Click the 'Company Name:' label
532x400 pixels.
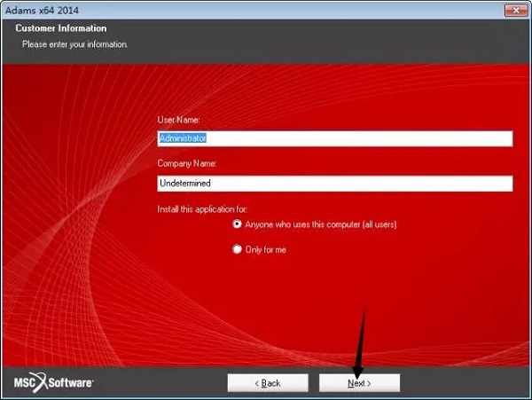187,163
